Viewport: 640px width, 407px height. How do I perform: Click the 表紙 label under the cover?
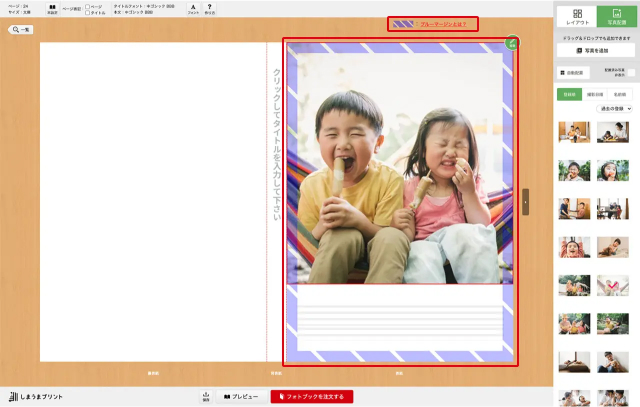coord(399,373)
